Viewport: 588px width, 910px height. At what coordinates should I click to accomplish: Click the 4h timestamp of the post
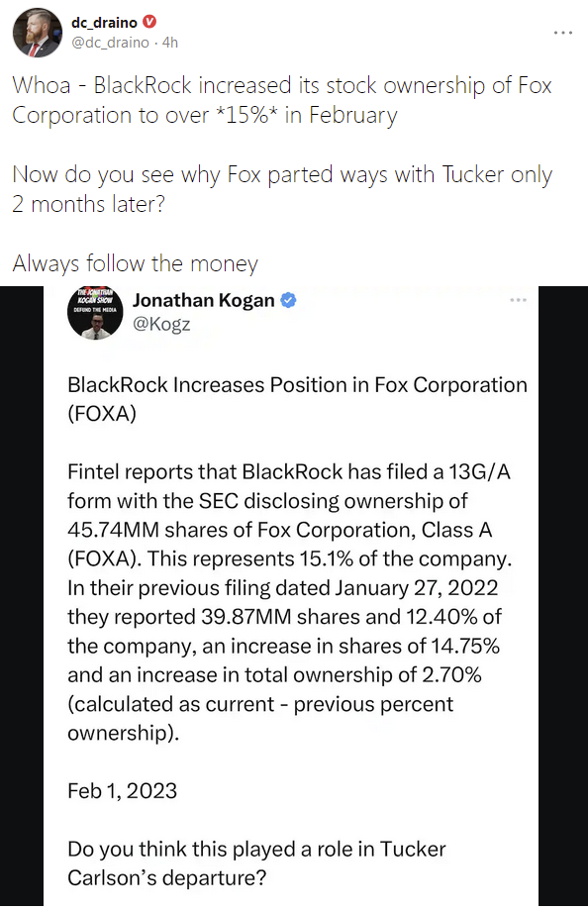point(170,43)
